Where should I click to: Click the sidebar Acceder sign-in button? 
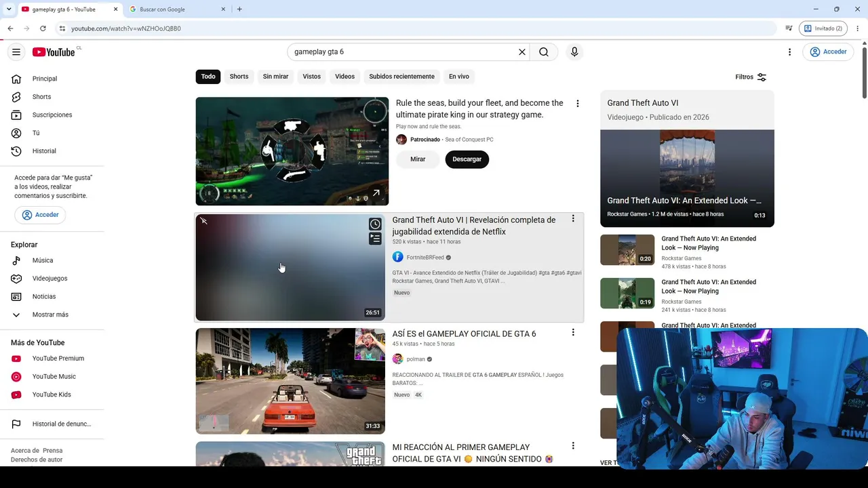pyautogui.click(x=41, y=215)
